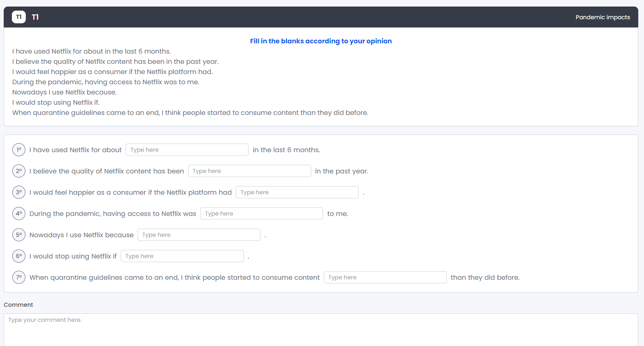
Task: Click the T1 badge icon in header
Action: point(19,17)
